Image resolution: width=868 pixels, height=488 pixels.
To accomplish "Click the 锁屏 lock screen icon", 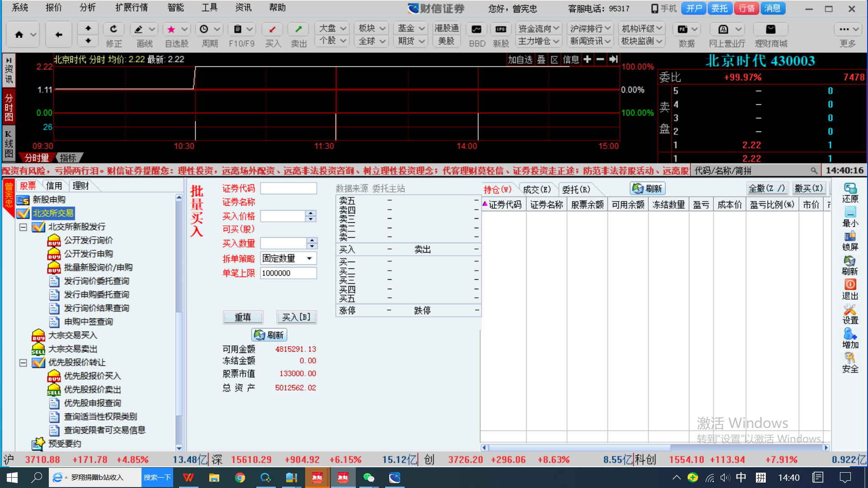I will point(850,236).
